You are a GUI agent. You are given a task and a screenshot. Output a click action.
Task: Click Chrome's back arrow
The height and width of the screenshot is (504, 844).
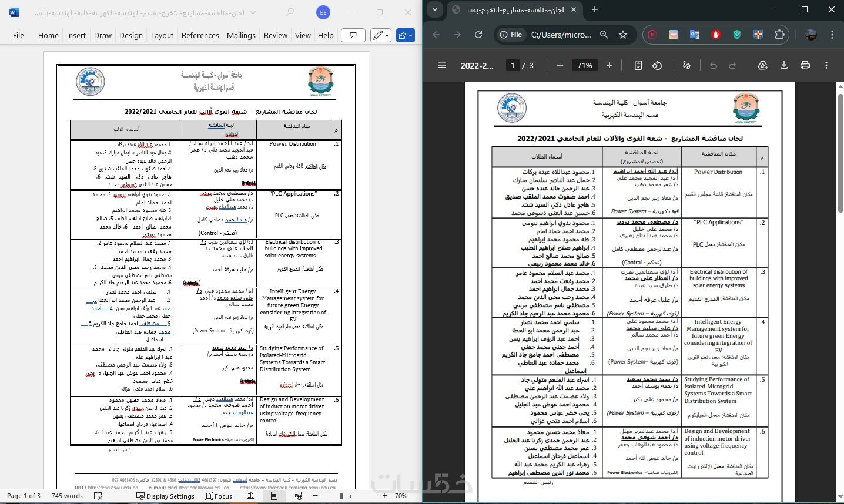point(436,35)
